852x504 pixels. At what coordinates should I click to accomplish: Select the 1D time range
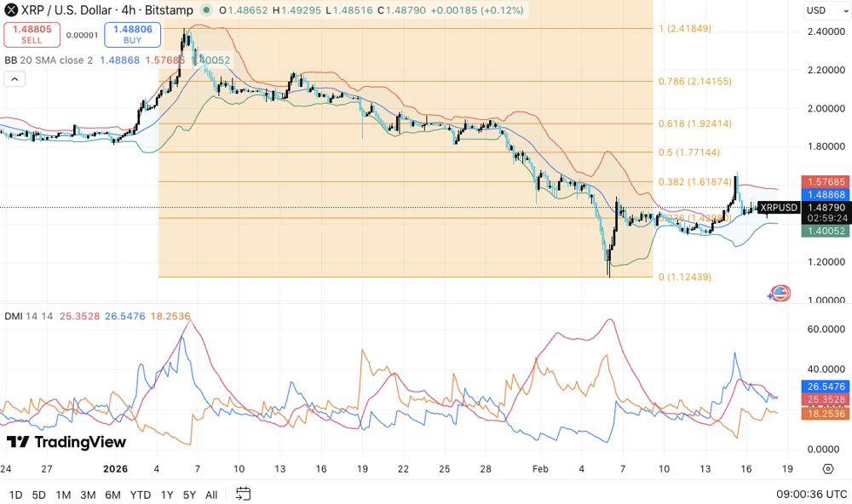coord(15,495)
